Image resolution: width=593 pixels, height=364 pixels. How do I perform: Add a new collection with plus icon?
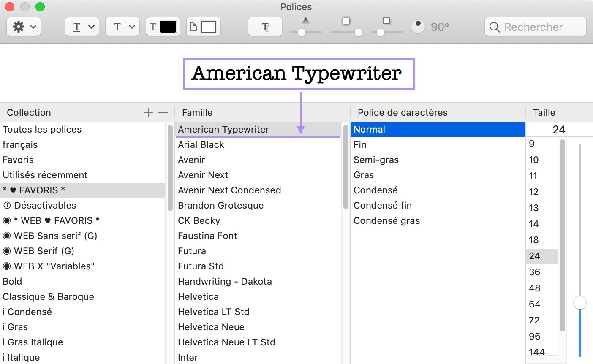point(148,112)
